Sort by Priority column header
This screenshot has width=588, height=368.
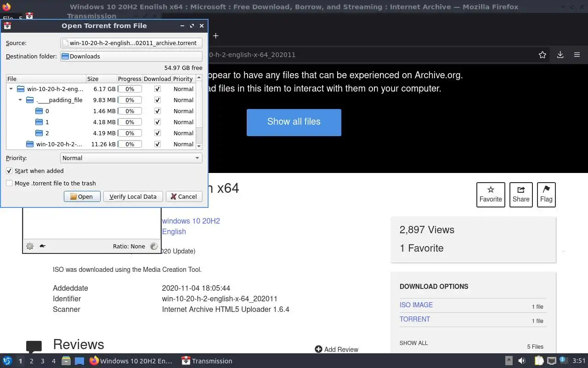[183, 79]
